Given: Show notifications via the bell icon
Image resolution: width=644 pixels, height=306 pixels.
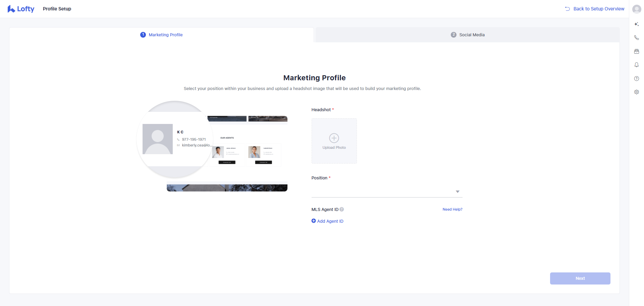Looking at the screenshot, I should [x=636, y=65].
